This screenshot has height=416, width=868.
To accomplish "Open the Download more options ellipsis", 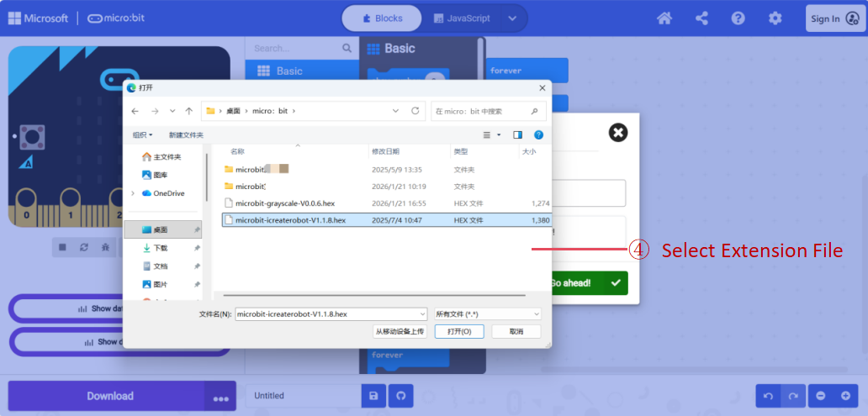I will pyautogui.click(x=221, y=396).
